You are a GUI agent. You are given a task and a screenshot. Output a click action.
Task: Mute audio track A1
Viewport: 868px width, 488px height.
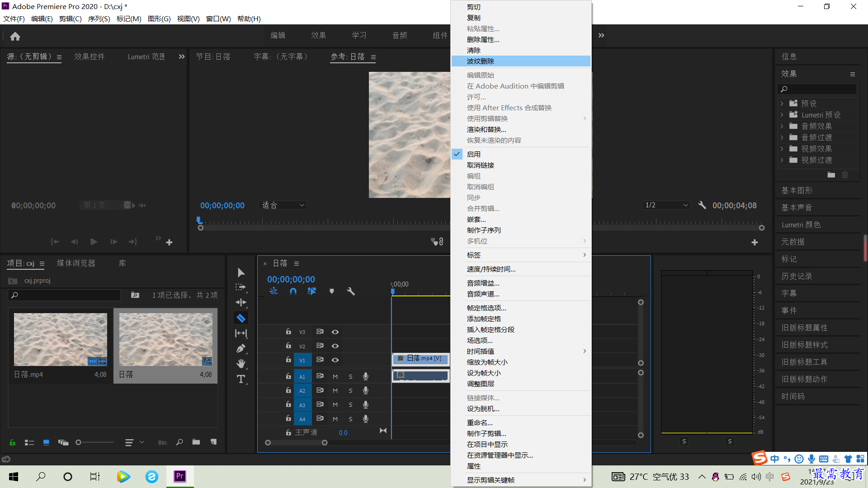click(335, 376)
